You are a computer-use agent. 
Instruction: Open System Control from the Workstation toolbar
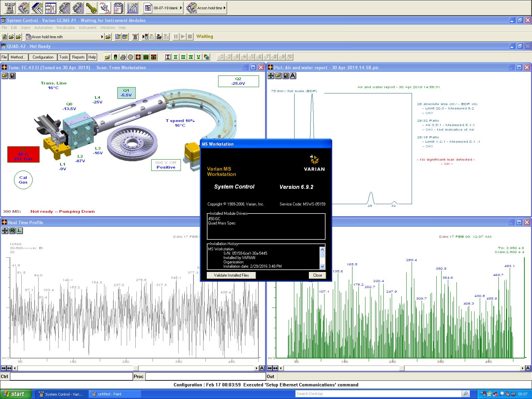(10, 8)
